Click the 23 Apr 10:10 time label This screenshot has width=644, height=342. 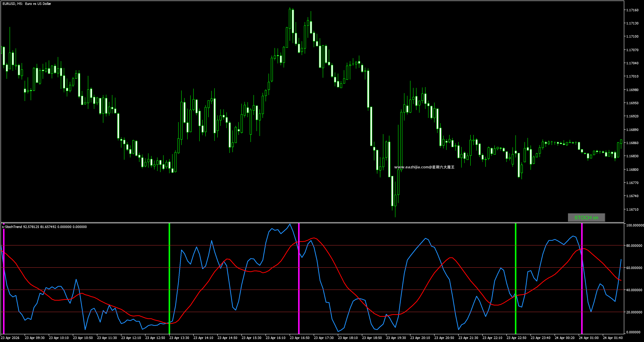pyautogui.click(x=59, y=338)
